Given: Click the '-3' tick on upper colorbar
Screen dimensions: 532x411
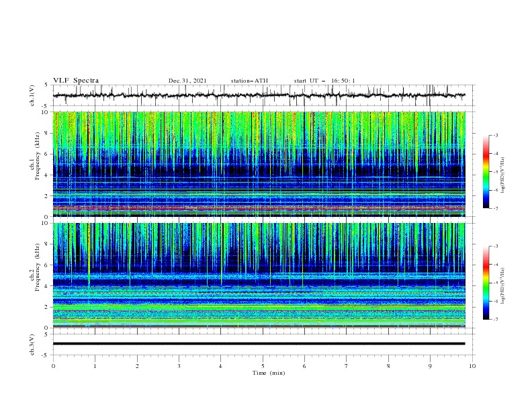Looking at the screenshot, I should (x=495, y=135).
